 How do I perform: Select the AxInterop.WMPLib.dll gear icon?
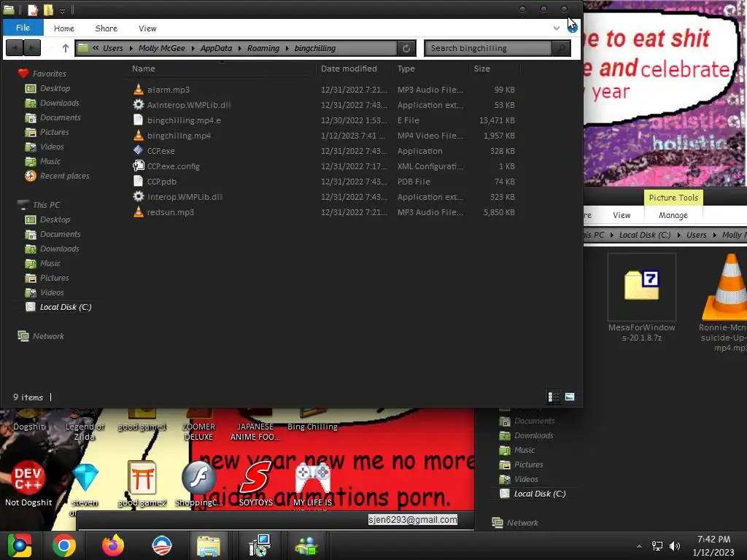(x=138, y=105)
